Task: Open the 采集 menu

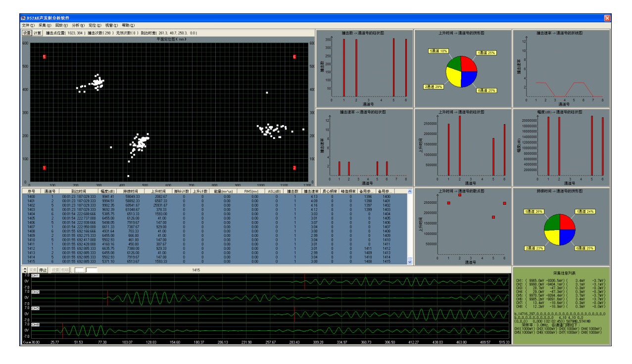Action: [x=45, y=25]
